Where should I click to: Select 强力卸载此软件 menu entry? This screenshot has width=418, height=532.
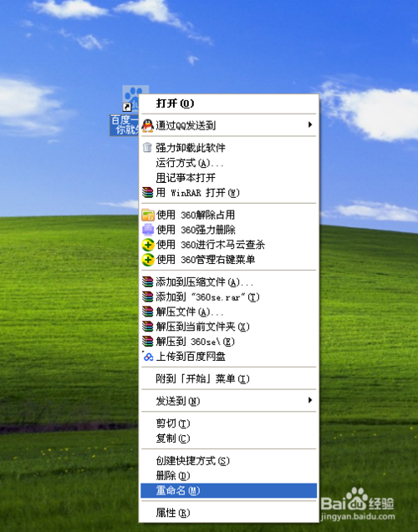point(229,148)
